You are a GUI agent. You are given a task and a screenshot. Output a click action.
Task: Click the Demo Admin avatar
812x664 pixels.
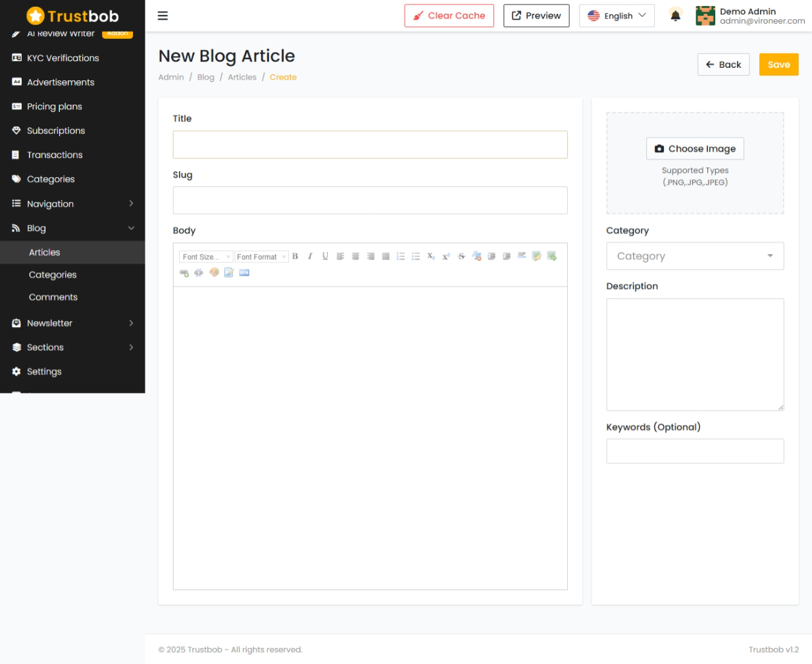coord(705,16)
